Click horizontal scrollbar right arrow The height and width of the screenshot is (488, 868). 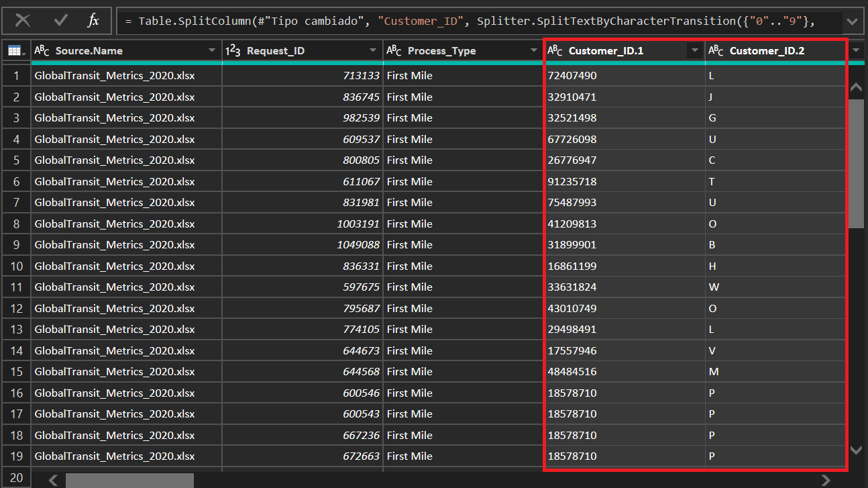coord(826,480)
